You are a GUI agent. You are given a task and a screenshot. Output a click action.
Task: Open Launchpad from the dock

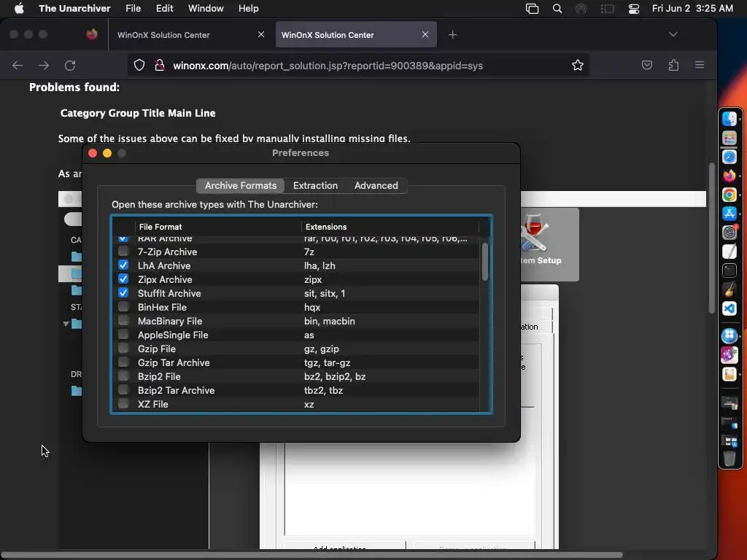729,138
